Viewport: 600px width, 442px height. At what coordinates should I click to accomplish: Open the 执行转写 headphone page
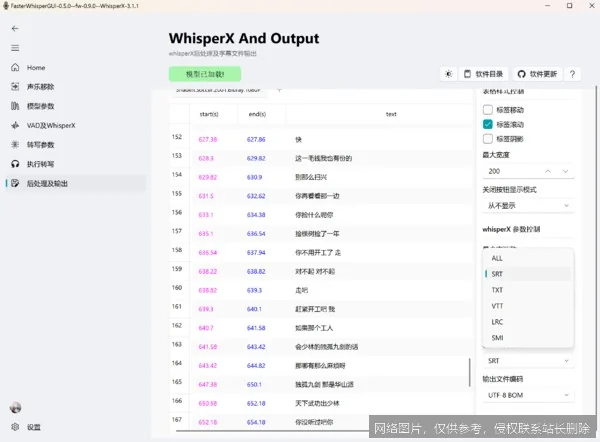pos(76,164)
